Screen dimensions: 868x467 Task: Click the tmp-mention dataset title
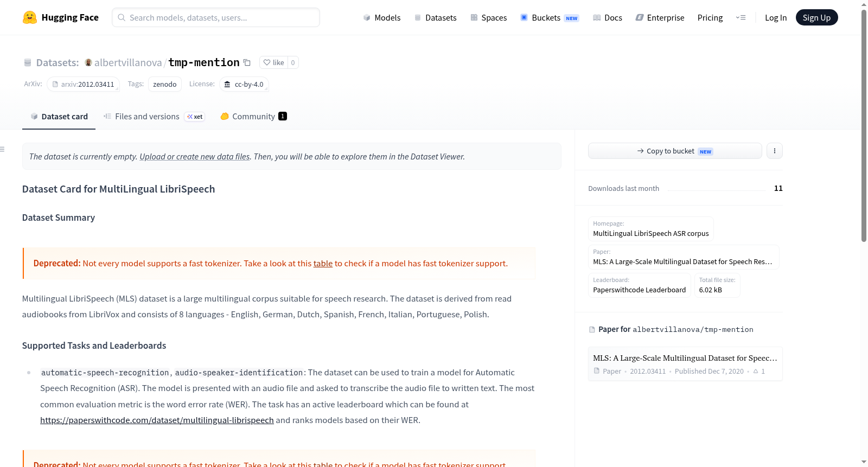(x=204, y=62)
